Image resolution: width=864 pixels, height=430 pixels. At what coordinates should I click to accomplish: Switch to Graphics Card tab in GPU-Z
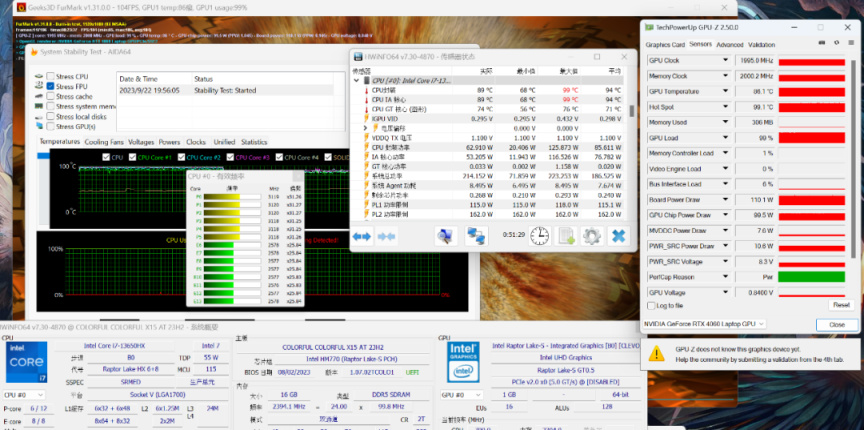click(x=665, y=45)
